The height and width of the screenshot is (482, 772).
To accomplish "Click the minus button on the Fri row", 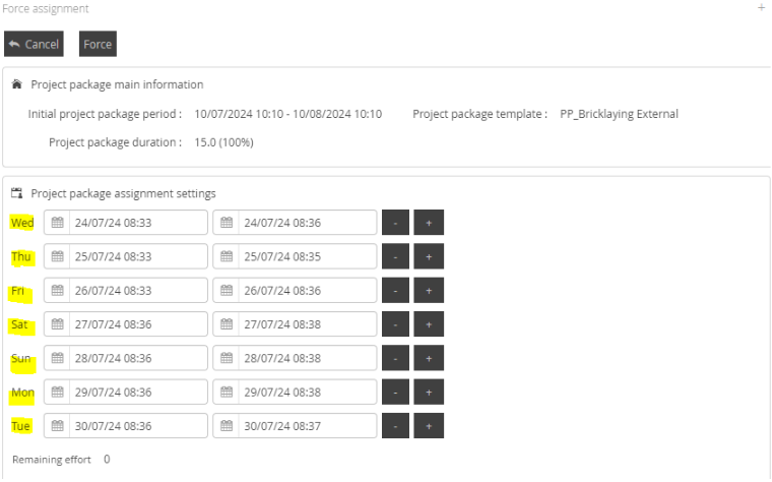I will pyautogui.click(x=396, y=291).
